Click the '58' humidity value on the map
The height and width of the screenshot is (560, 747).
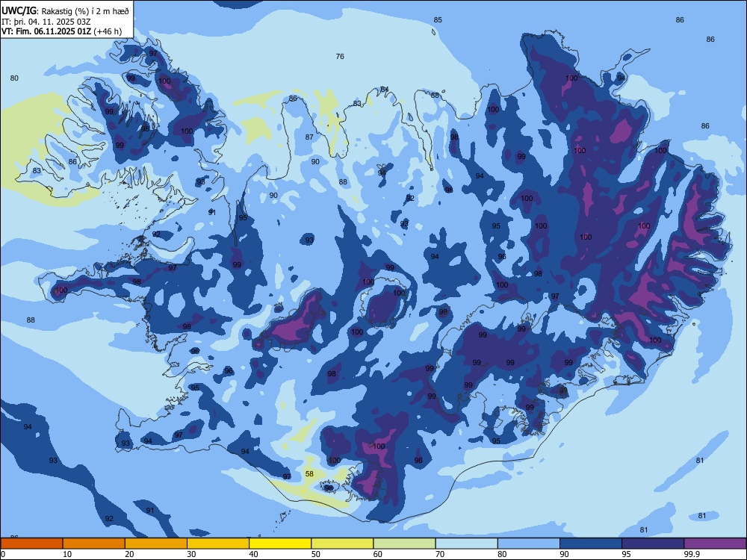[310, 474]
